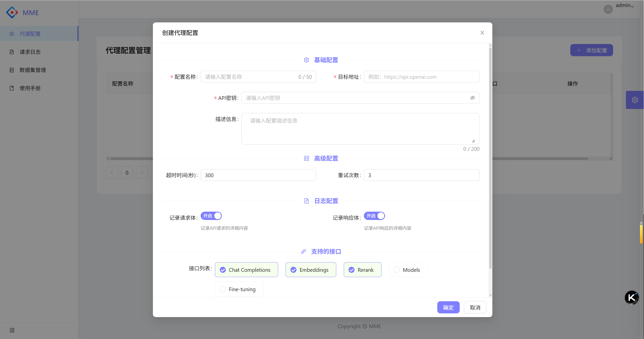Screen dimensions: 644x339
Task: Collapse sidebar with bottom menu icon
Action: coord(12,330)
